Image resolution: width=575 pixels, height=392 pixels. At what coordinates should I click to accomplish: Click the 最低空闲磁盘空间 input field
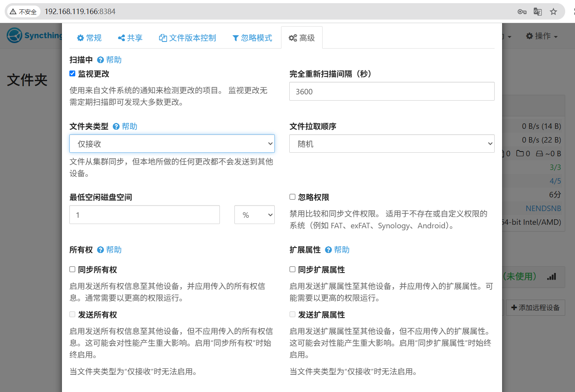145,215
